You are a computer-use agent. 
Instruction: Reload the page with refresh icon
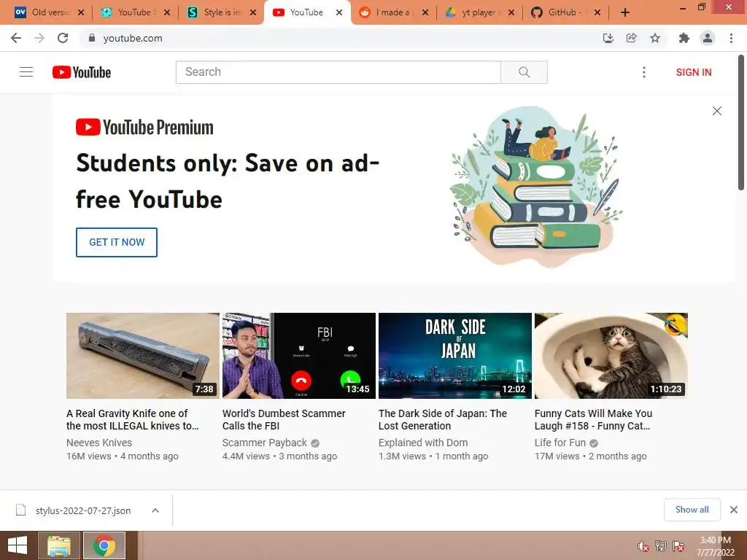63,38
